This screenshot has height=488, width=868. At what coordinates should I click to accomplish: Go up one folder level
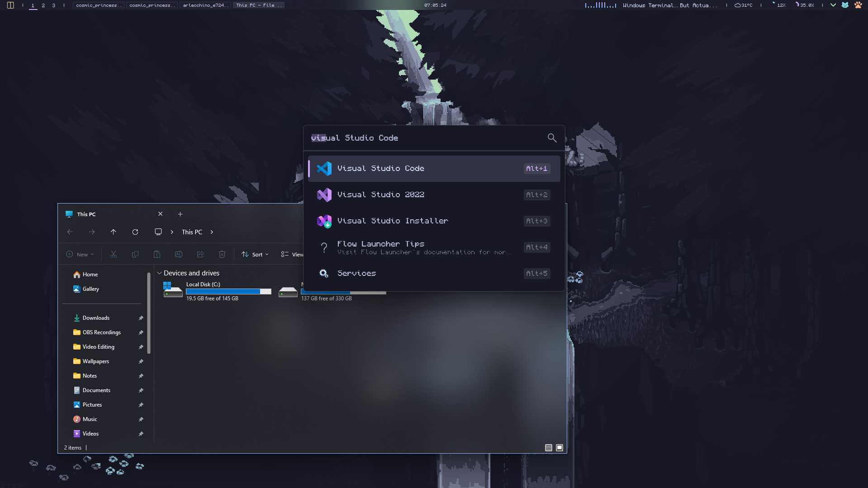(114, 232)
